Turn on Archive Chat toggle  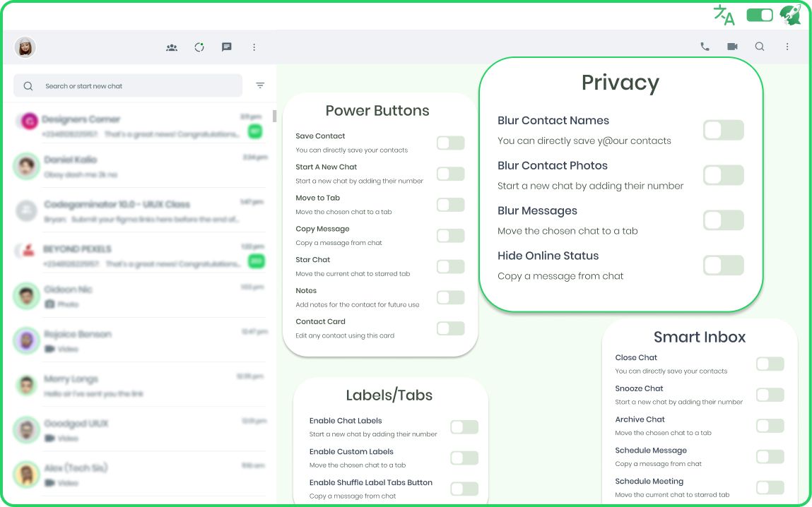pyautogui.click(x=770, y=427)
